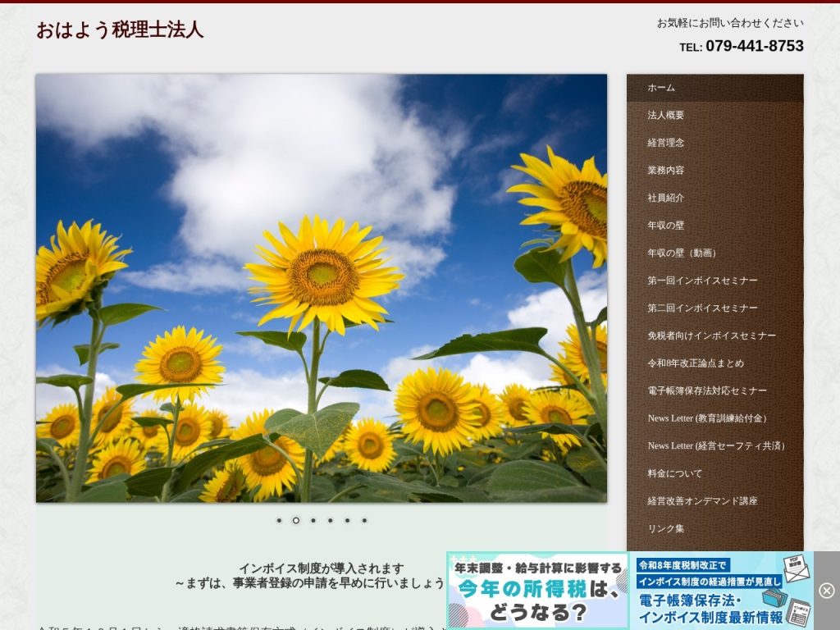This screenshot has height=630, width=840.
Task: Open 経営改善オンデマンド講座
Action: click(x=715, y=501)
